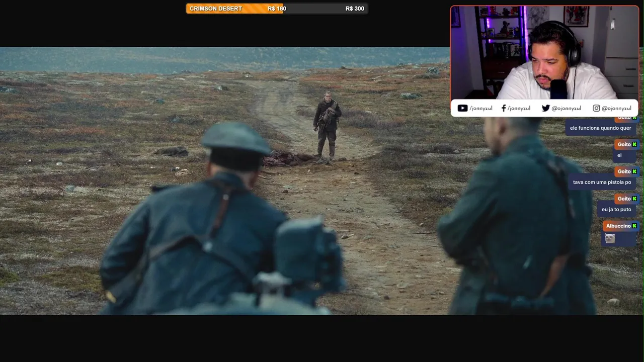Click the streamer webcam overlay
The width and height of the screenshot is (644, 362).
click(x=544, y=53)
